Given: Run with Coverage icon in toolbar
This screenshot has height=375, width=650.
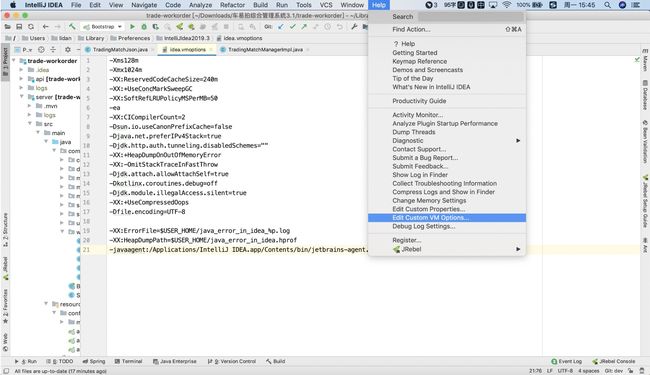Looking at the screenshot, I should click(155, 27).
